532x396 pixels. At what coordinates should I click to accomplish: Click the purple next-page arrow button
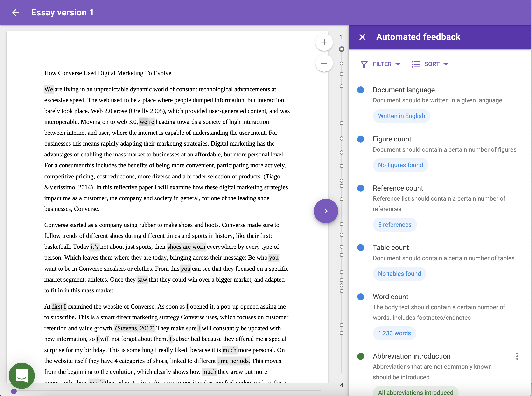[x=326, y=211]
